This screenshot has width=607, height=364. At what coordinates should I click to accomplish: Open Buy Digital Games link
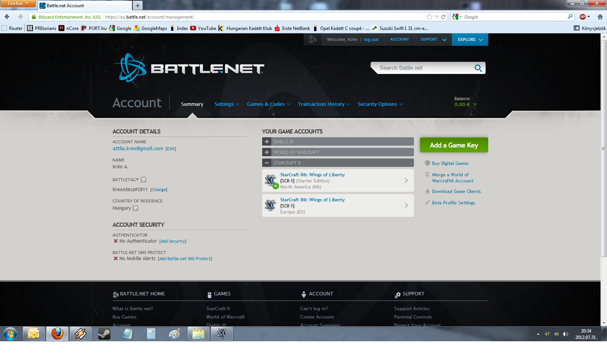(x=450, y=163)
